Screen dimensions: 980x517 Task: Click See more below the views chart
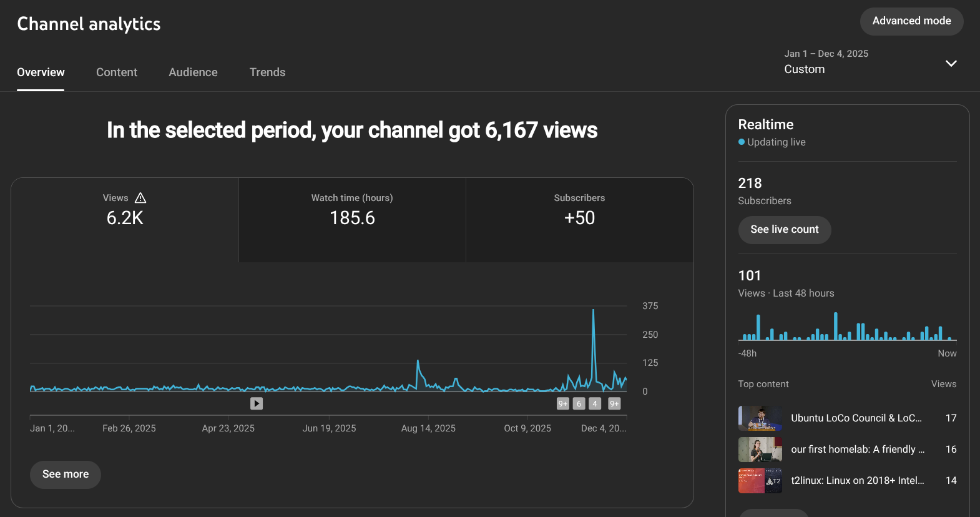66,475
